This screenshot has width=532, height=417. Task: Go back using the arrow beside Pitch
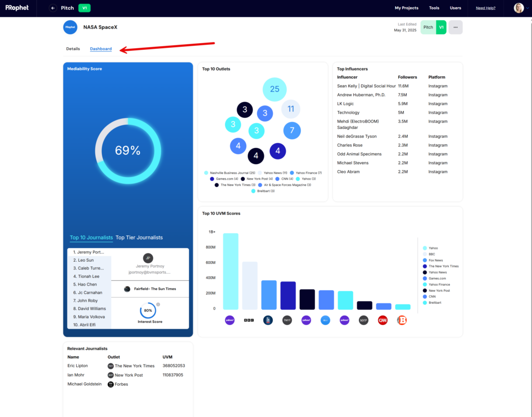[52, 8]
